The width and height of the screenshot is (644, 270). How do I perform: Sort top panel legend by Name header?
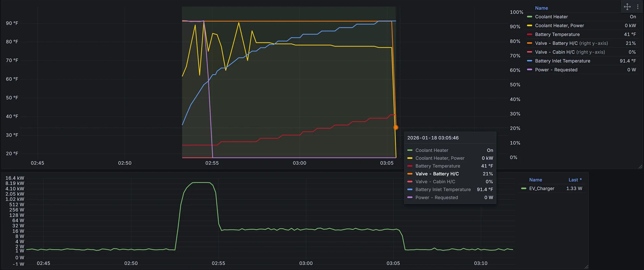pyautogui.click(x=541, y=8)
